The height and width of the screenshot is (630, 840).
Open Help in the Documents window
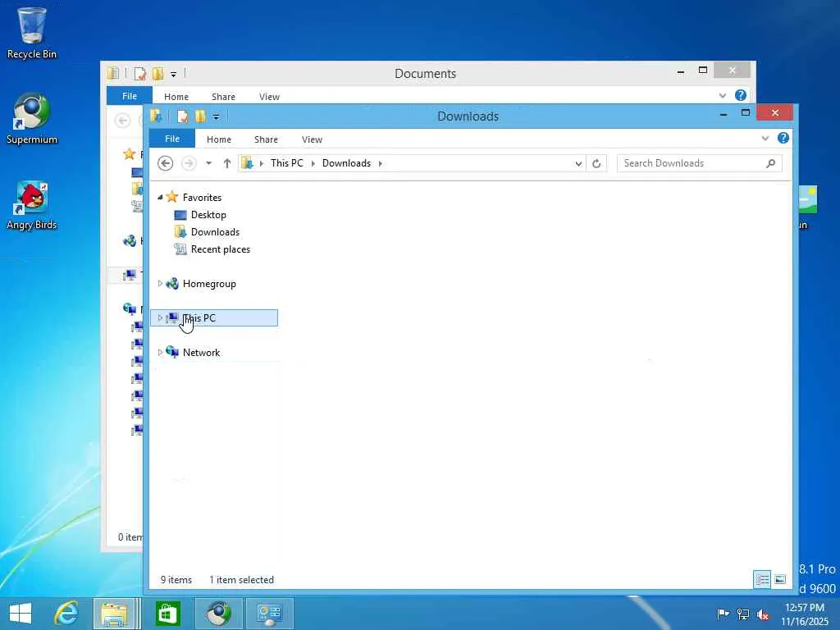point(741,95)
